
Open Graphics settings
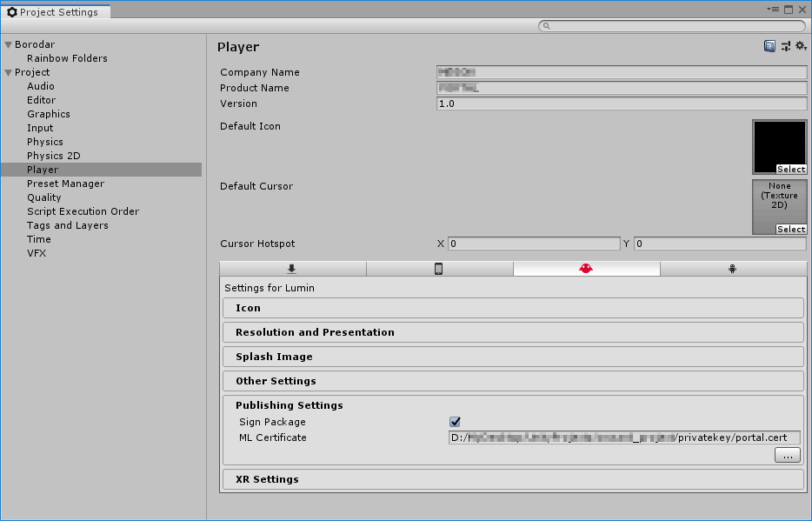tap(49, 115)
